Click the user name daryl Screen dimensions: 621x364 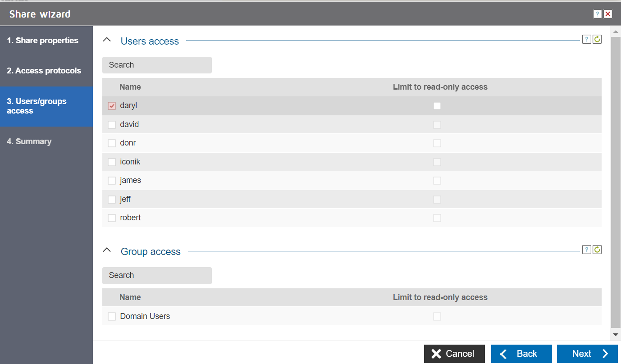point(128,105)
